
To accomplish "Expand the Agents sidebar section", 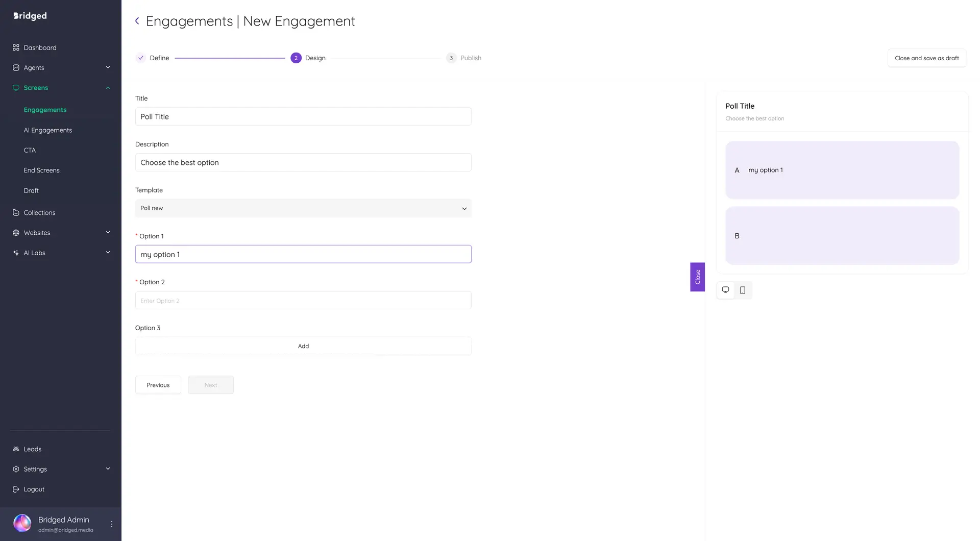I will [108, 67].
